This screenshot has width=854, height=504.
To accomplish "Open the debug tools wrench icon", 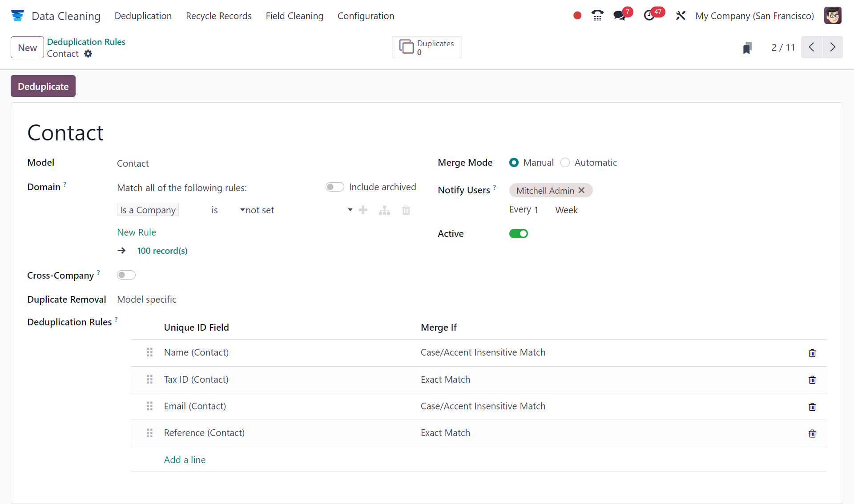I will click(681, 16).
